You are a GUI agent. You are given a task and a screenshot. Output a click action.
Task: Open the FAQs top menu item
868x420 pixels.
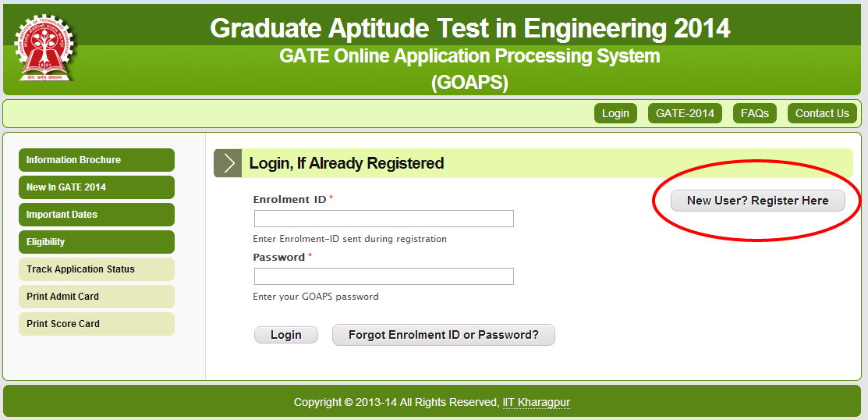[x=754, y=113]
